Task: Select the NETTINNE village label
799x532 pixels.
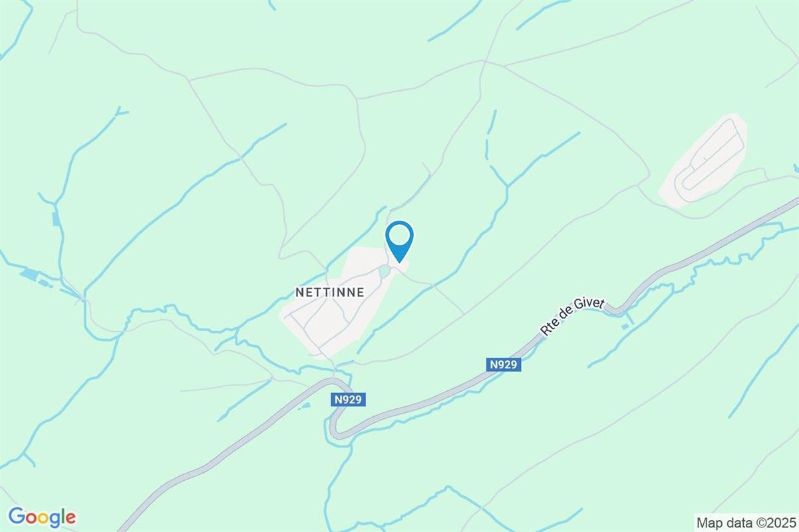Action: (x=329, y=292)
